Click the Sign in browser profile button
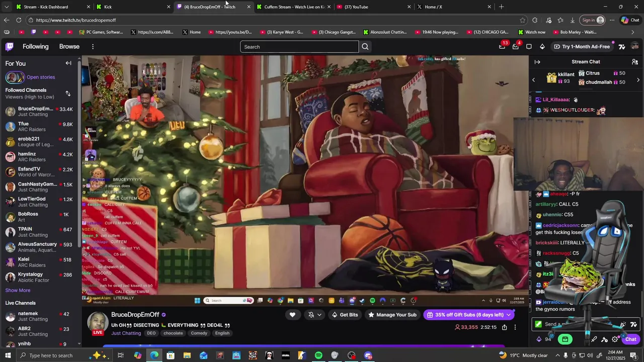The height and width of the screenshot is (362, 644). pos(593,20)
